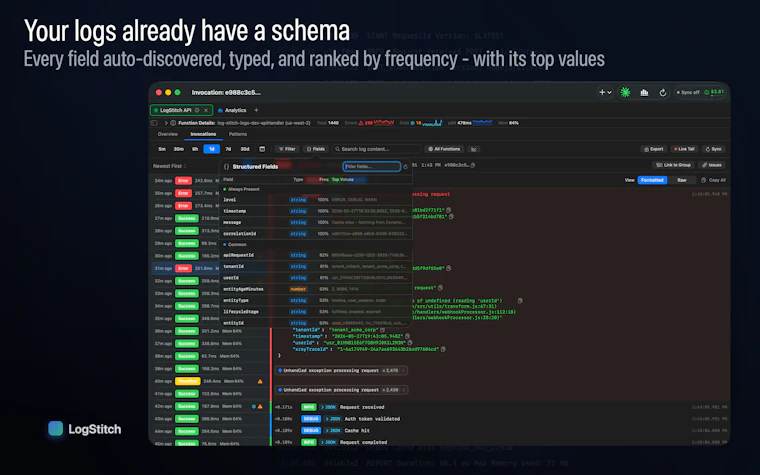760x475 pixels.
Task: Change the Newest First sort order
Action: click(170, 166)
